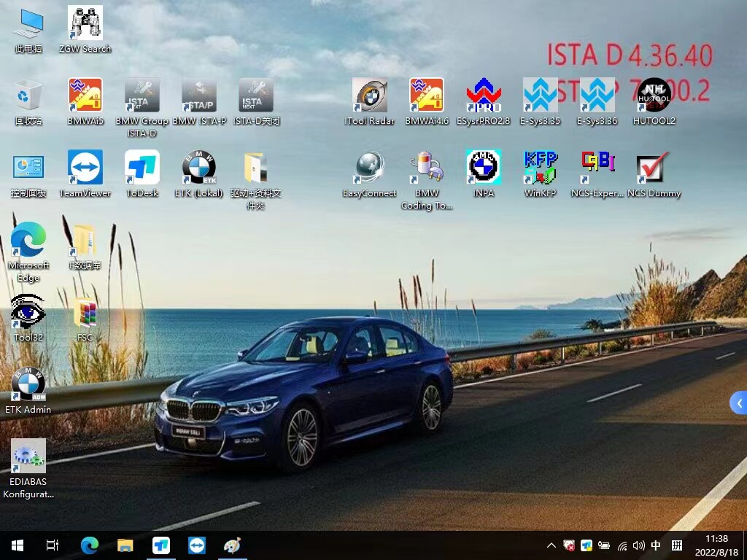The height and width of the screenshot is (560, 747).
Task: Open the network Wi-Fi tray icon
Action: 622,545
